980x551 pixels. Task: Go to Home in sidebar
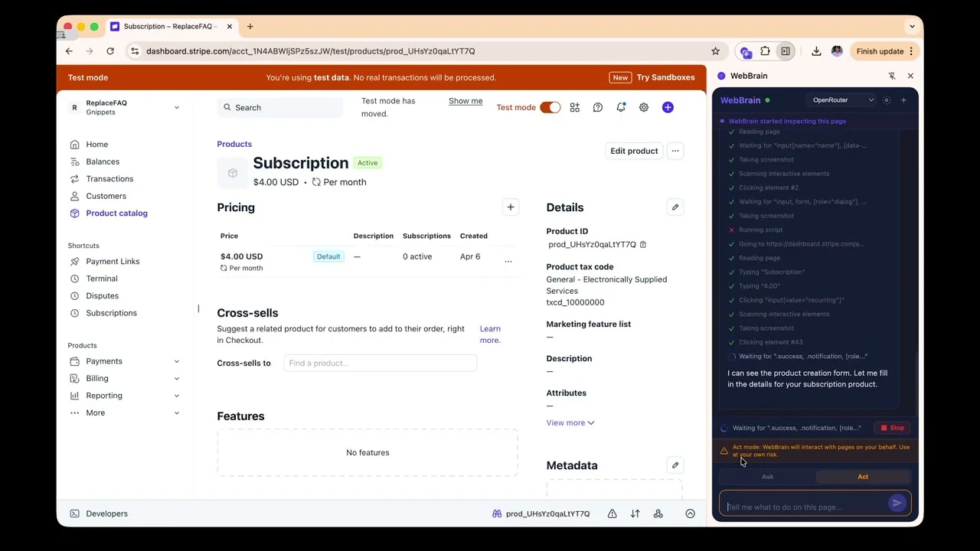pos(96,145)
